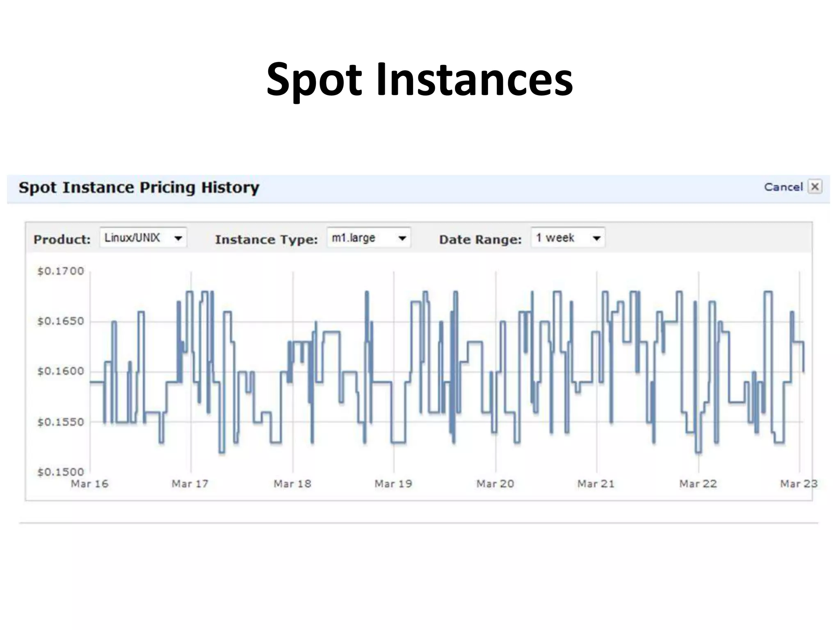Click the Date Range dropdown arrow icon
The width and height of the screenshot is (840, 630).
tap(597, 238)
